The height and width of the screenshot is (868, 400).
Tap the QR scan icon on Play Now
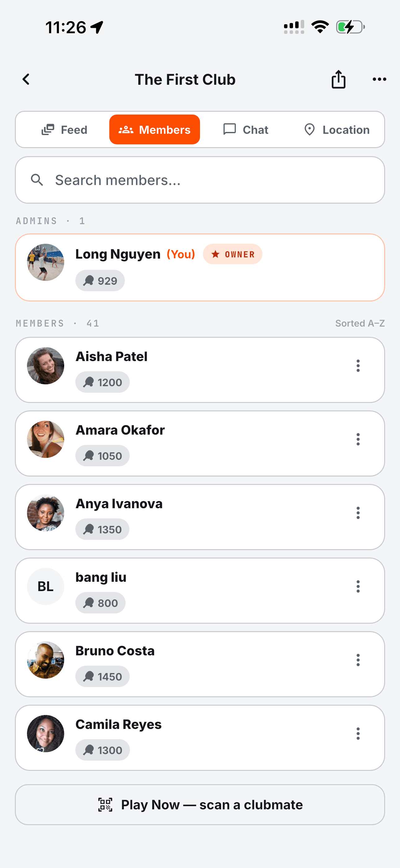click(105, 805)
